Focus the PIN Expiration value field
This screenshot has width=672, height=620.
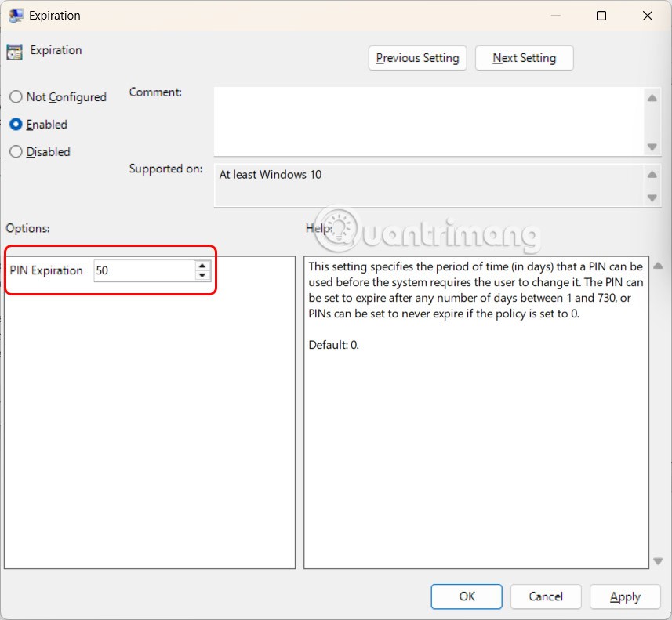tap(143, 270)
